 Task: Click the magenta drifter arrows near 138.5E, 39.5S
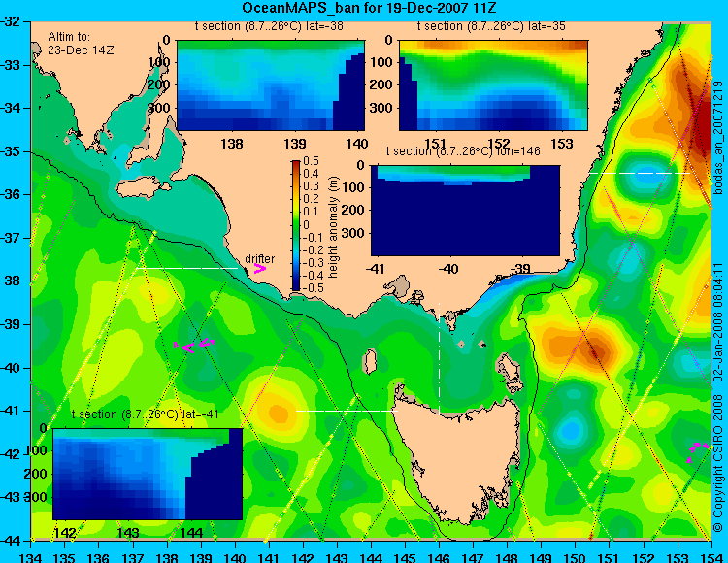pos(193,346)
